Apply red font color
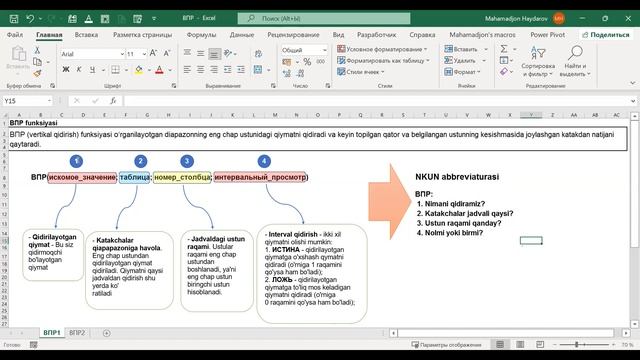Screen dimensions: 640x360 pos(160,70)
